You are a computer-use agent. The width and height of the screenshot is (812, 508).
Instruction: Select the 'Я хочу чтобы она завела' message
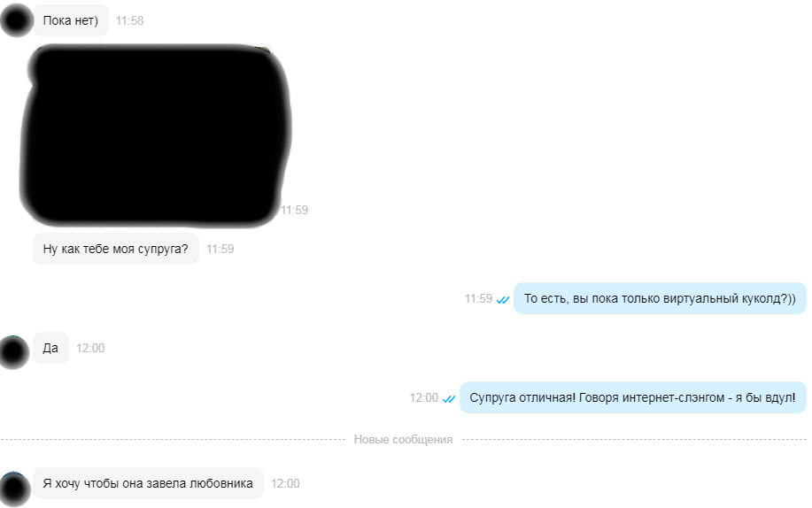148,483
